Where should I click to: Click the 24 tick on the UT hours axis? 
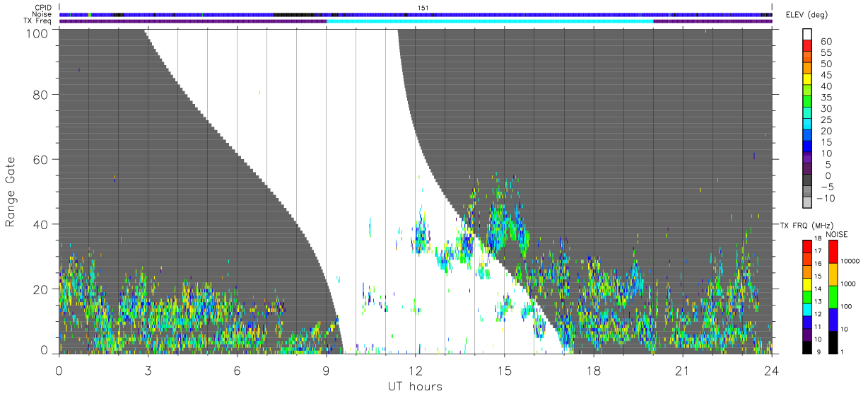772,370
